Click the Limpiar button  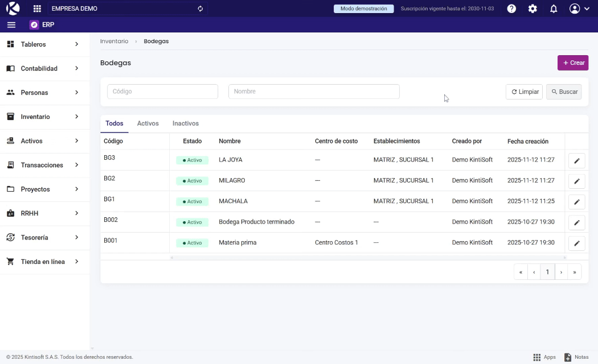pos(524,92)
